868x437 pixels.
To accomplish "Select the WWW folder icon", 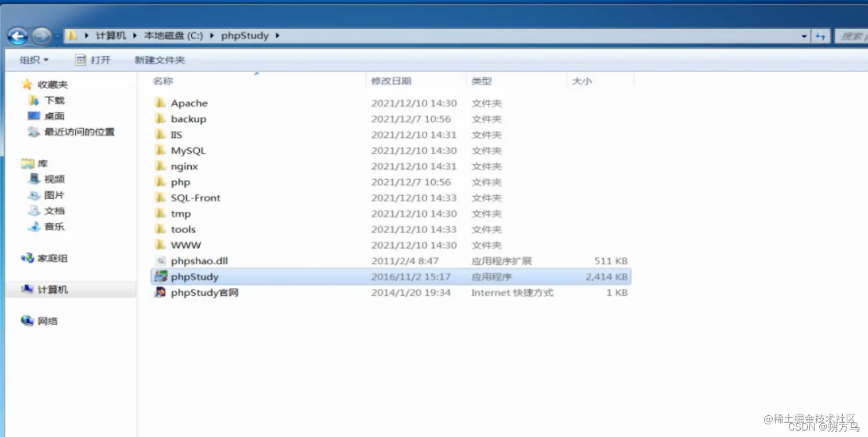I will [160, 245].
